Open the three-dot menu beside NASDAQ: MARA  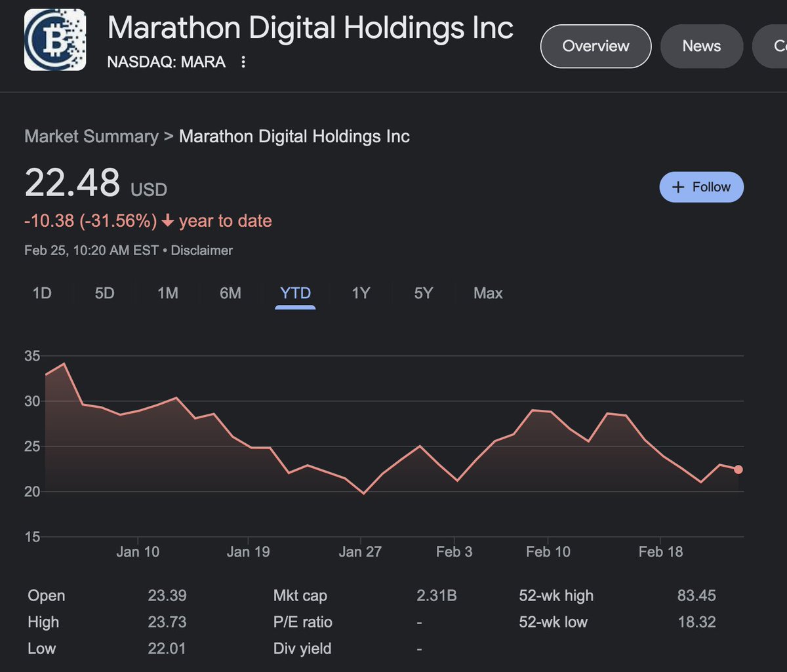(x=243, y=62)
